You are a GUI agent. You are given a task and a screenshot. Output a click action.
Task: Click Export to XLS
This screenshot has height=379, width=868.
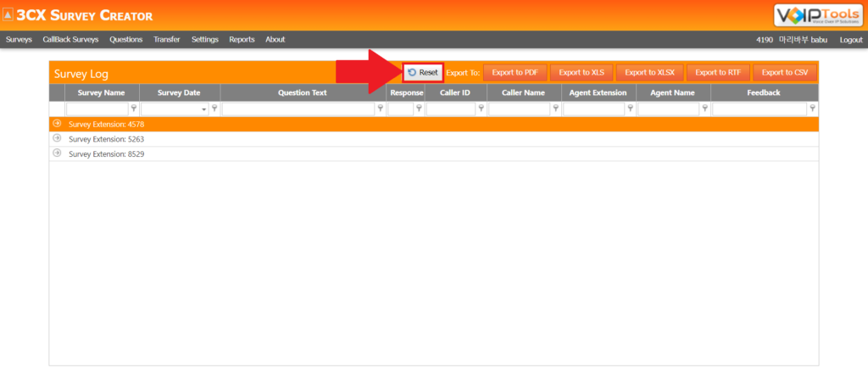click(x=581, y=73)
